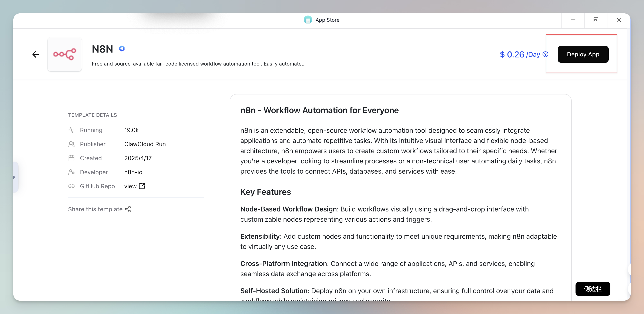644x314 pixels.
Task: Click the Created calendar icon
Action: tap(71, 158)
